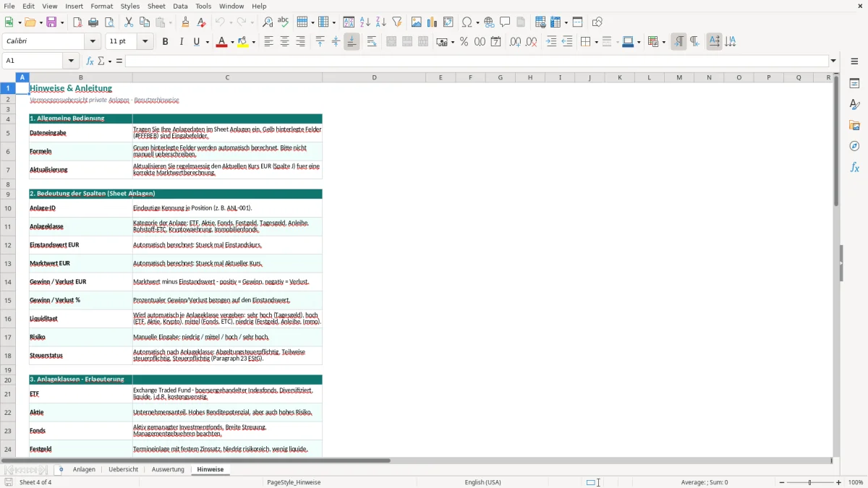Click the Export as PDF icon

tap(77, 22)
